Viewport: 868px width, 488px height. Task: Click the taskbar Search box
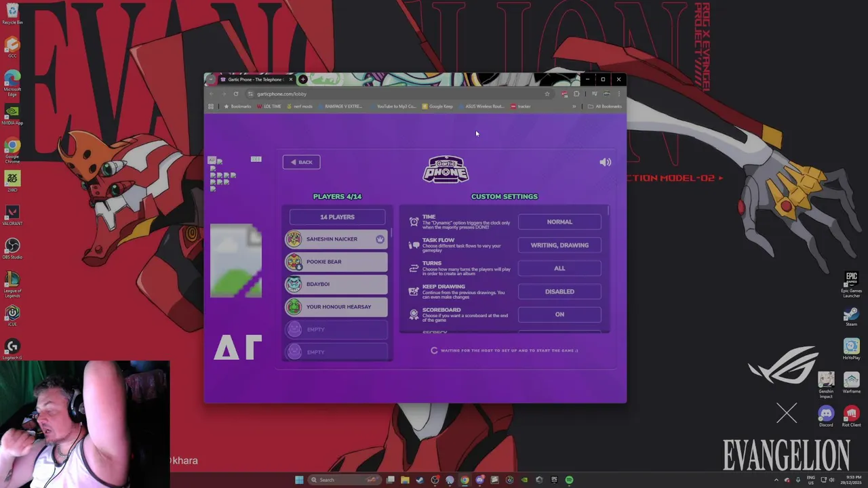[346, 480]
